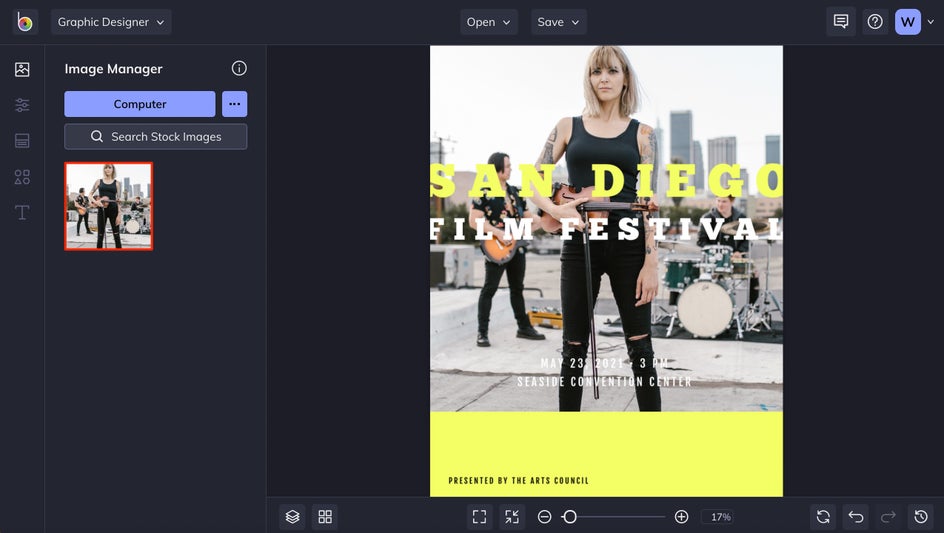Show Image Manager info icon
944x533 pixels.
point(239,69)
